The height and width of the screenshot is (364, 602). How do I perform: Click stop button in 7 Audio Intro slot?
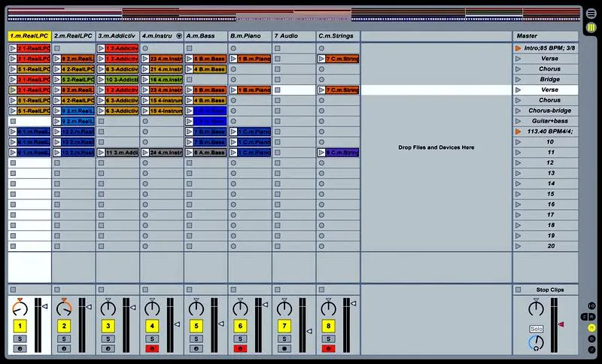(278, 48)
